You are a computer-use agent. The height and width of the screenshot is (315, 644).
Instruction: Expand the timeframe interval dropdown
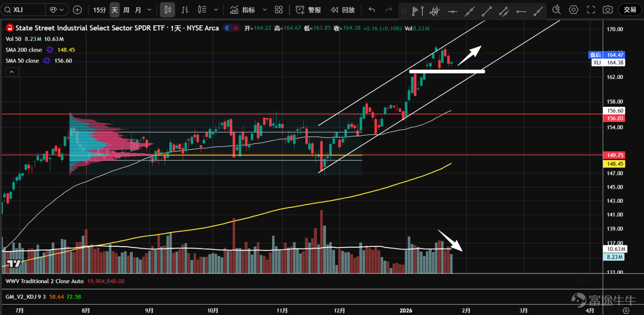[x=149, y=10]
